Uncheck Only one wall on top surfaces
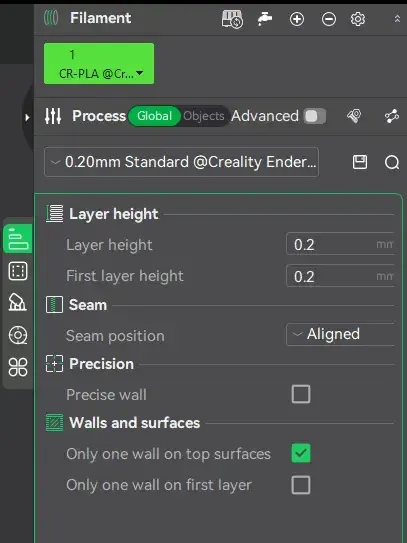 (x=301, y=453)
